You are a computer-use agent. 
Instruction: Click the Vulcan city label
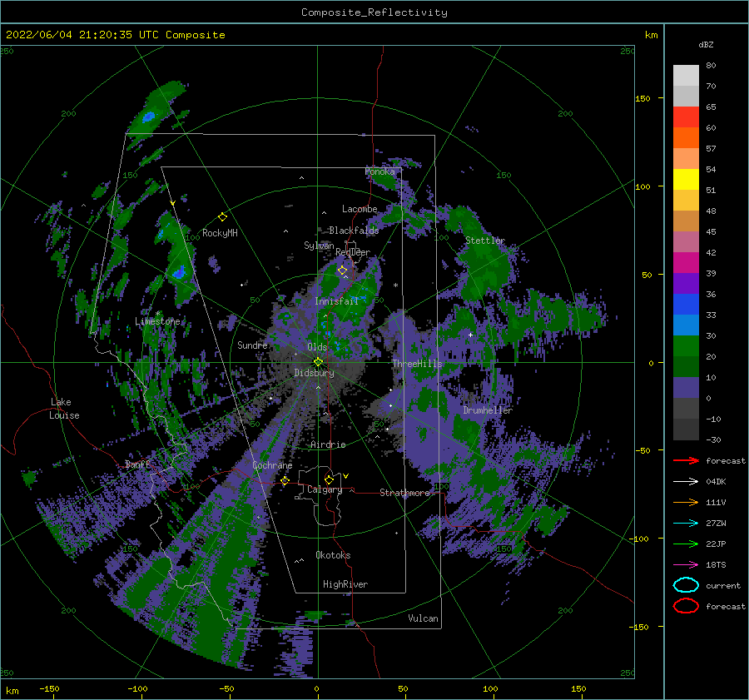click(423, 618)
